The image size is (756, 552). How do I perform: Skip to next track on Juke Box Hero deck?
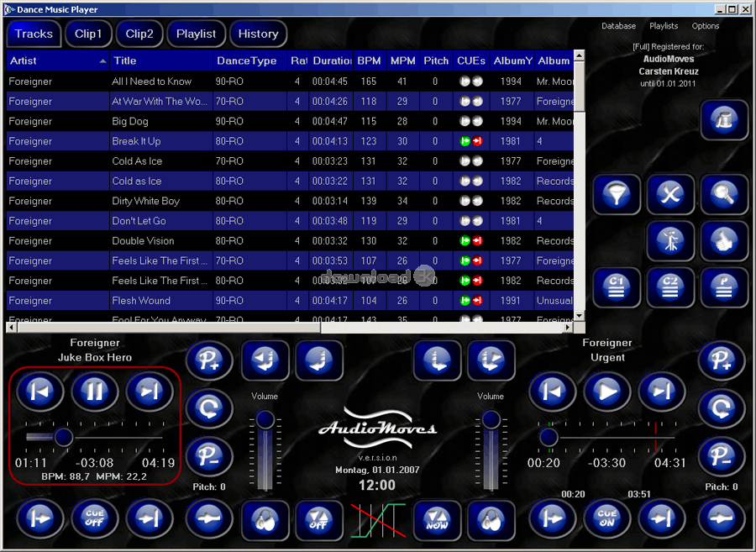149,391
